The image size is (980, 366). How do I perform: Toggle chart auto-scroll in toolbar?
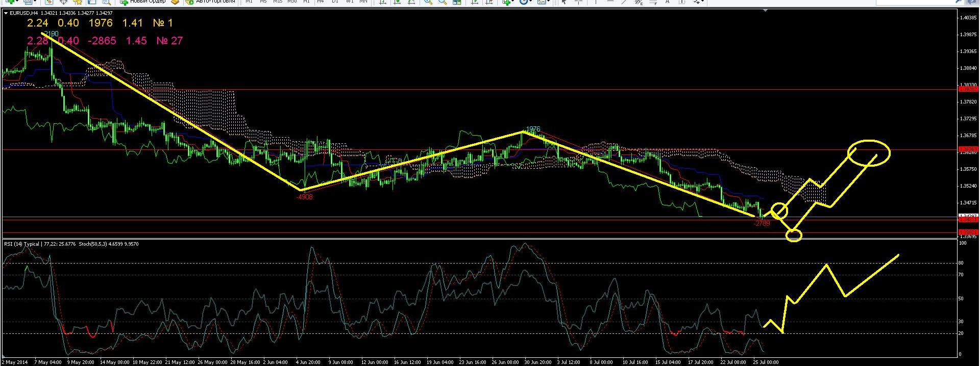pos(475,2)
